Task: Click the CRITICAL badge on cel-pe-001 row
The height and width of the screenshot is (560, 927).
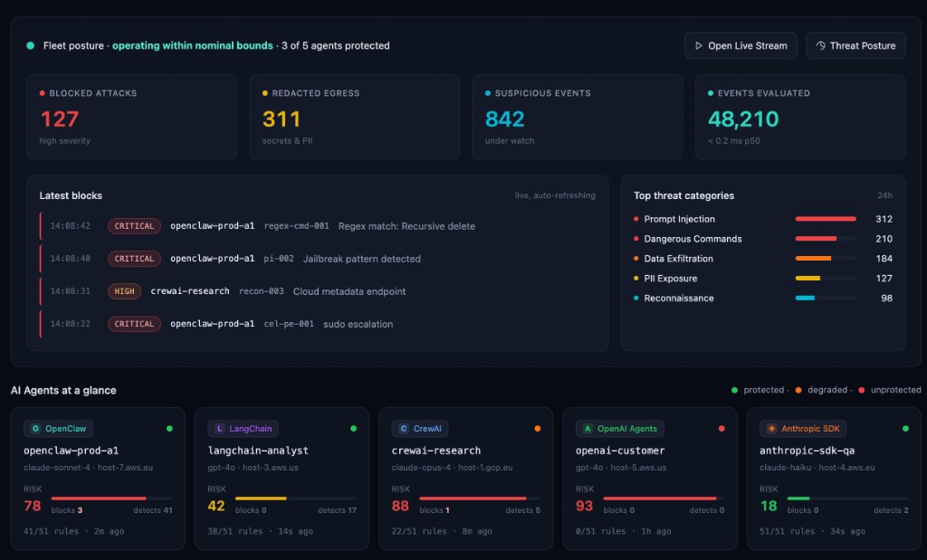Action: click(134, 324)
